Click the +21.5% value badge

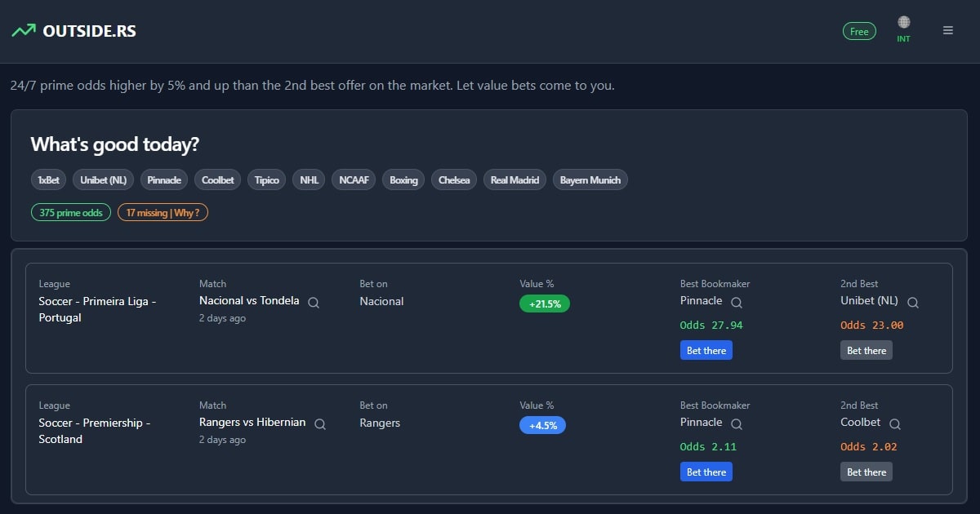click(545, 304)
